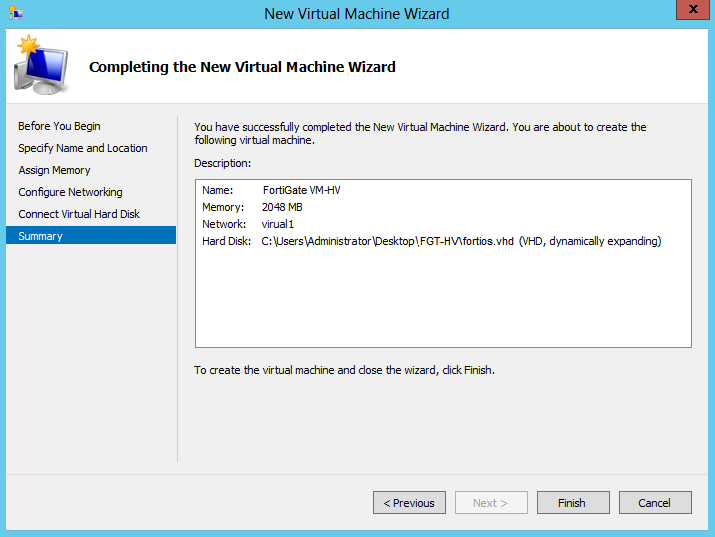Select the highlighted Summary step

point(91,236)
